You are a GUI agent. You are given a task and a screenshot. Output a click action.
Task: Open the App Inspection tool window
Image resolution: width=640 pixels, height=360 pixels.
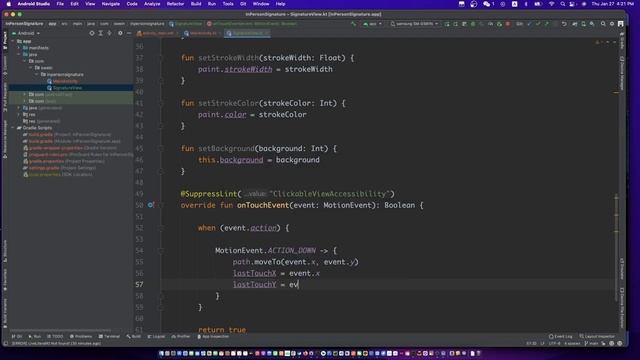point(213,336)
